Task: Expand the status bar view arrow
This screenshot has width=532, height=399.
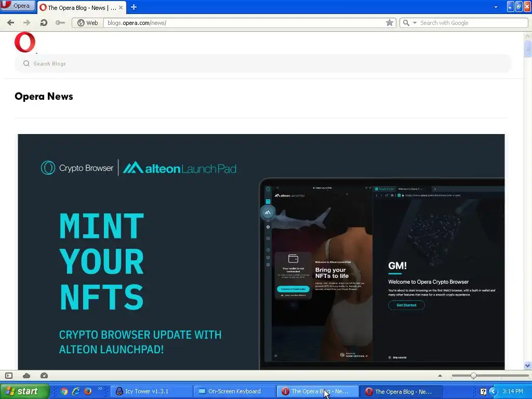Action: [x=440, y=376]
